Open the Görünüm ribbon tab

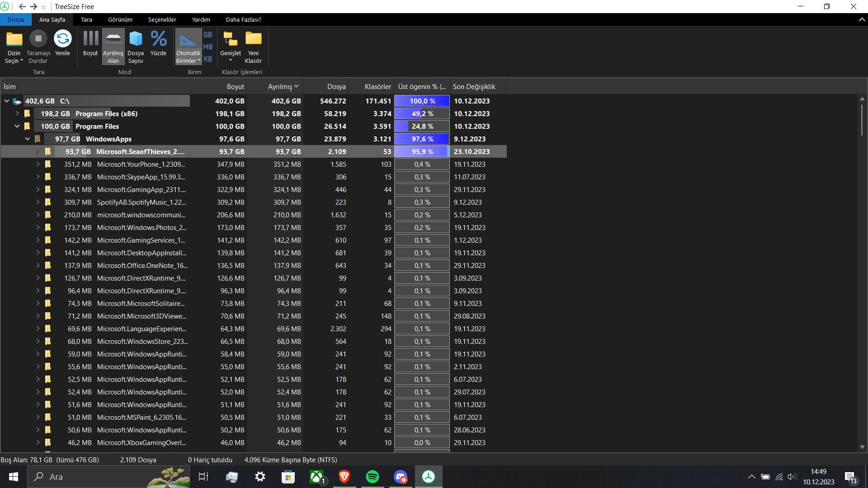(x=120, y=19)
